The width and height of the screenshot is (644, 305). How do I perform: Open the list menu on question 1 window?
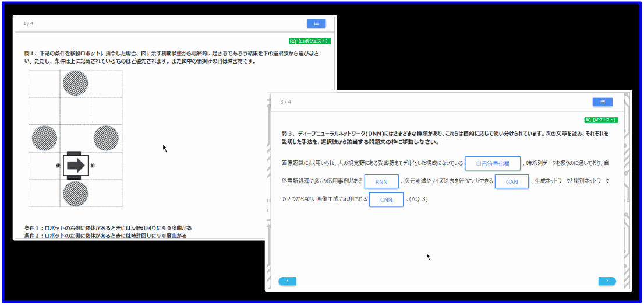316,23
